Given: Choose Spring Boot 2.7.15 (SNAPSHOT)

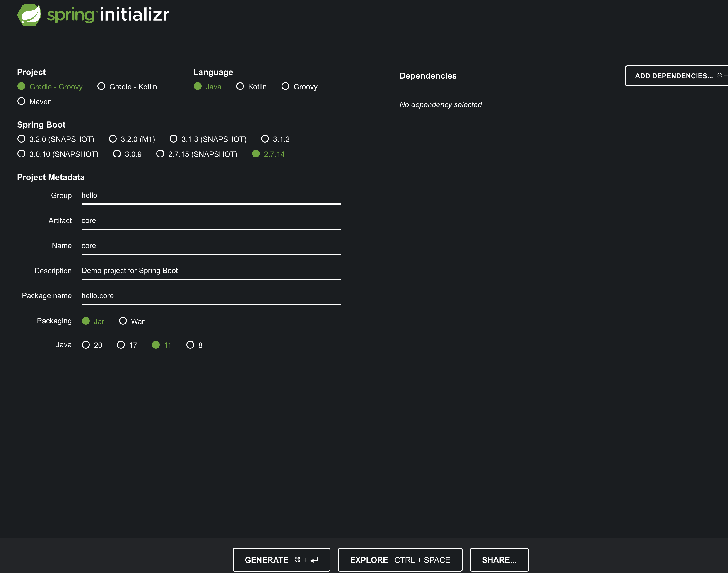Looking at the screenshot, I should pos(197,154).
